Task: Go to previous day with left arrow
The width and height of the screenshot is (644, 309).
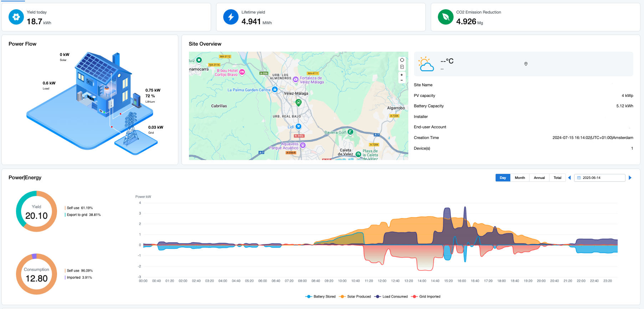Action: coord(569,178)
